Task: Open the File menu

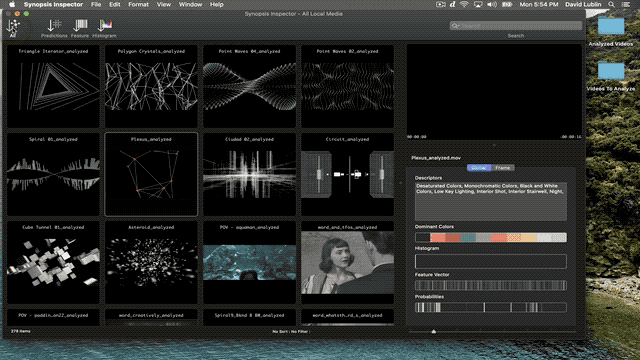Action: (96, 4)
